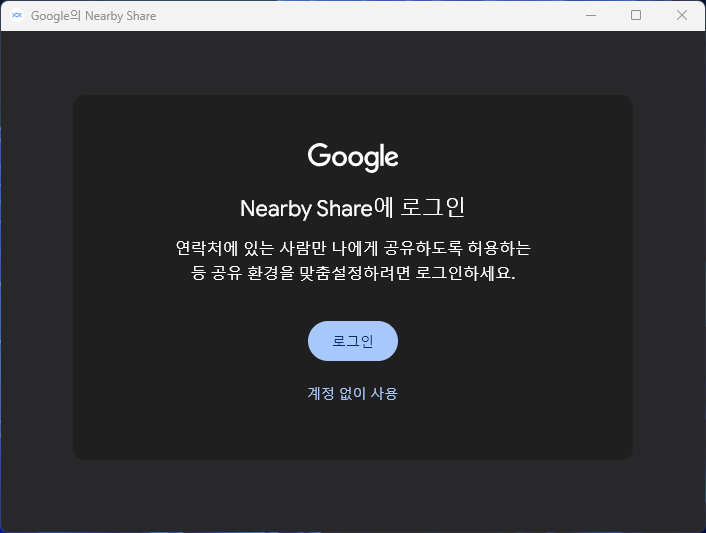
Task: Click the Nearby Share app icon in title bar
Action: [x=17, y=15]
